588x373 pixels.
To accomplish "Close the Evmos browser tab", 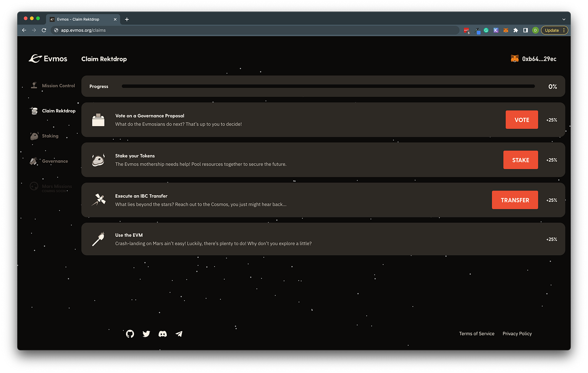I will click(x=115, y=19).
